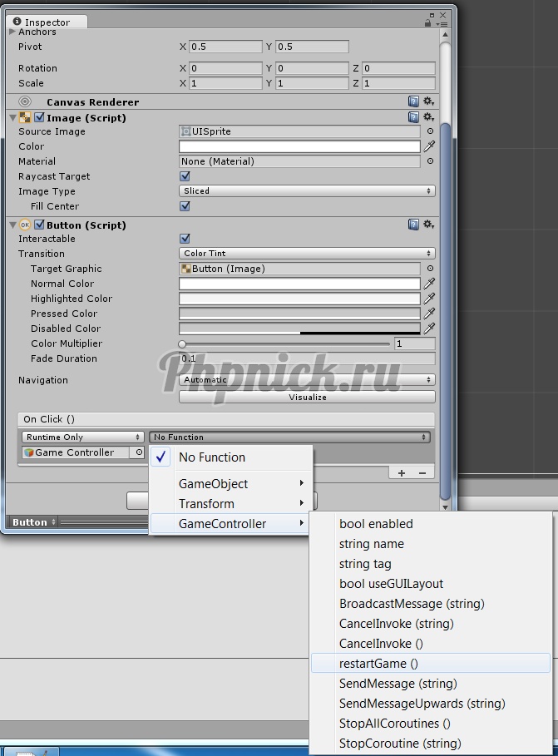Adjust Color Multiplier slider handle
Viewport: 558px width, 756px height.
click(182, 343)
